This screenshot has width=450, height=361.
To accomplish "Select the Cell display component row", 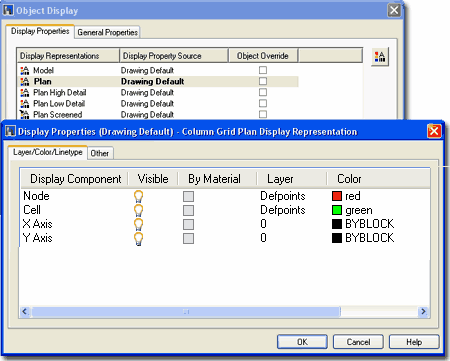I will click(x=32, y=210).
